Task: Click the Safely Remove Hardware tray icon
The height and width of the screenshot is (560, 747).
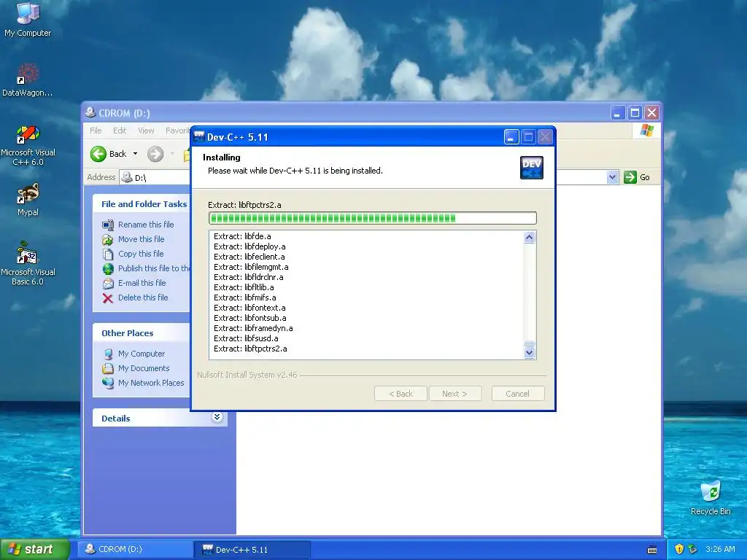Action: [x=693, y=549]
